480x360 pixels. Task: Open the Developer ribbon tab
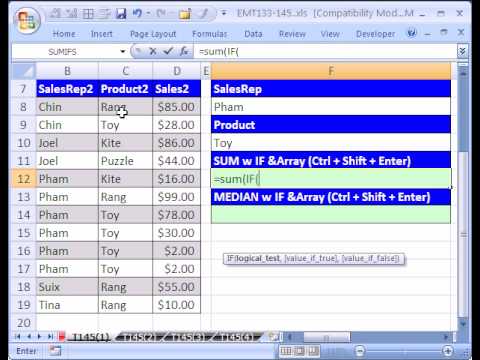(376, 34)
